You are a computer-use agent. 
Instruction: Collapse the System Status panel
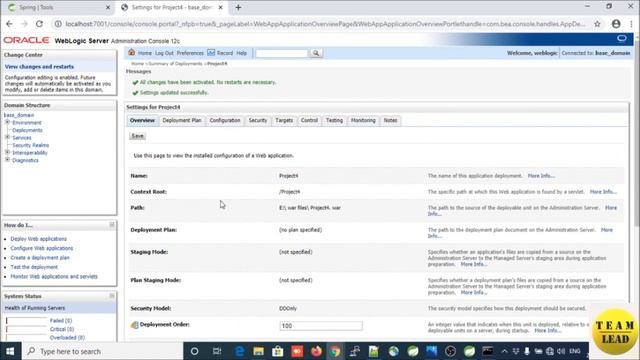coord(112,296)
